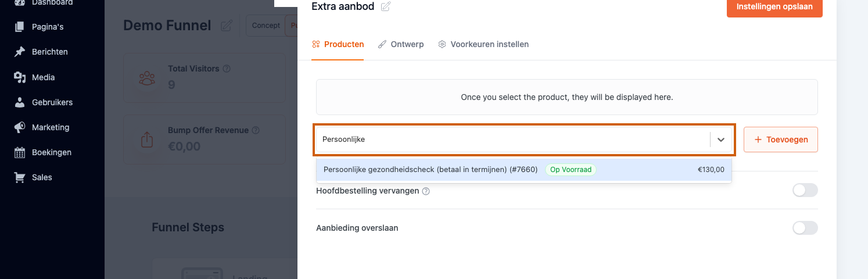Image resolution: width=868 pixels, height=279 pixels.
Task: Click help icon beside Hoofdbestelling vervangen
Action: click(426, 191)
